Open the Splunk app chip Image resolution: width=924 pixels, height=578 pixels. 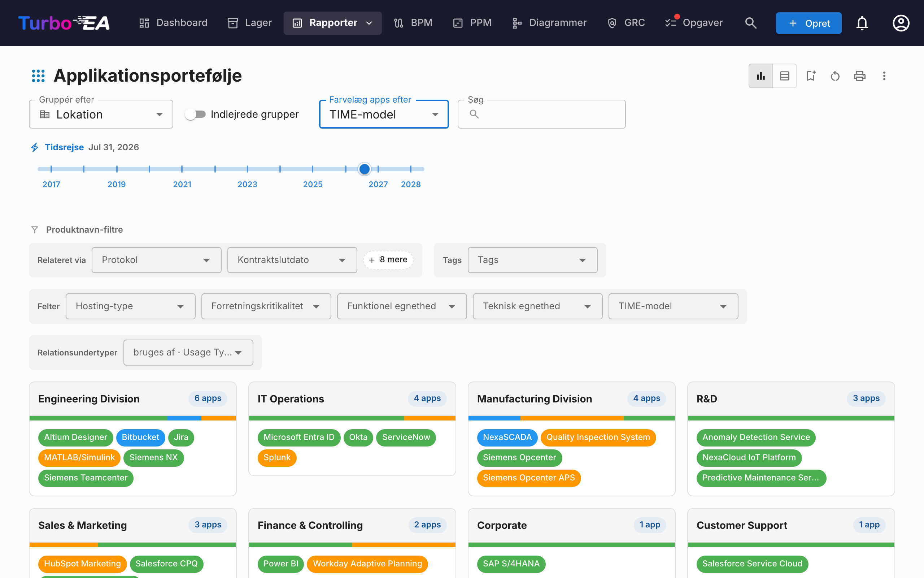pyautogui.click(x=277, y=458)
